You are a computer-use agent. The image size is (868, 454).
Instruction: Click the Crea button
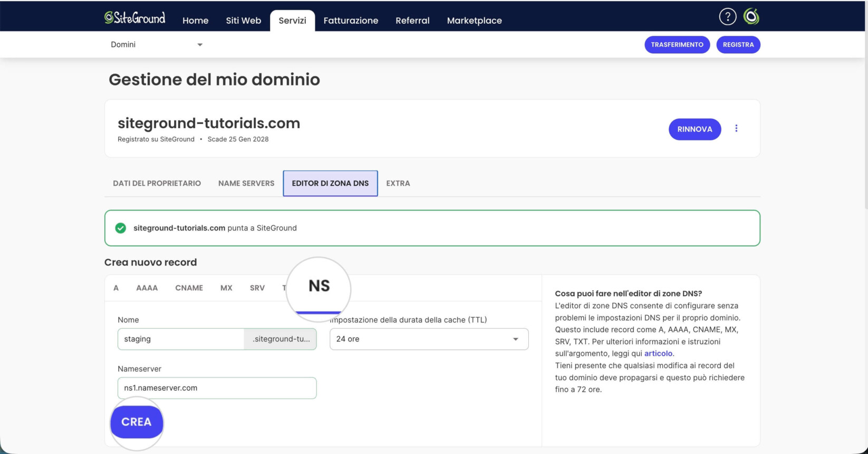coord(137,422)
